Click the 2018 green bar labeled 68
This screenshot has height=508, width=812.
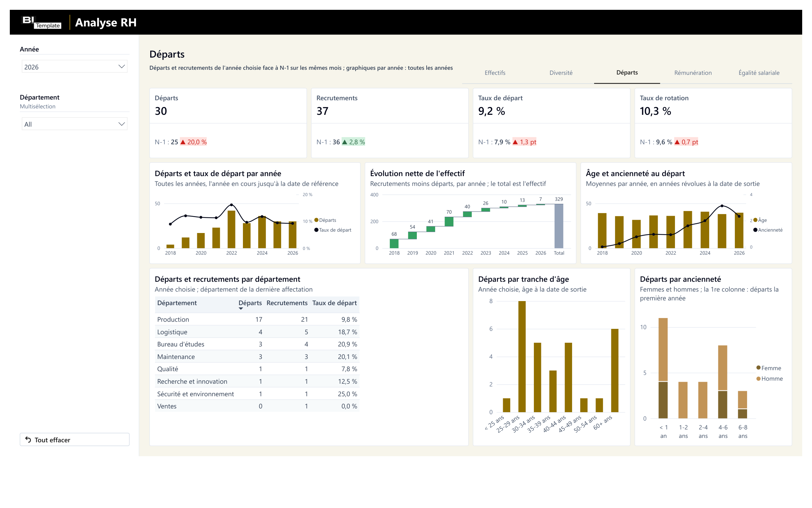click(394, 244)
